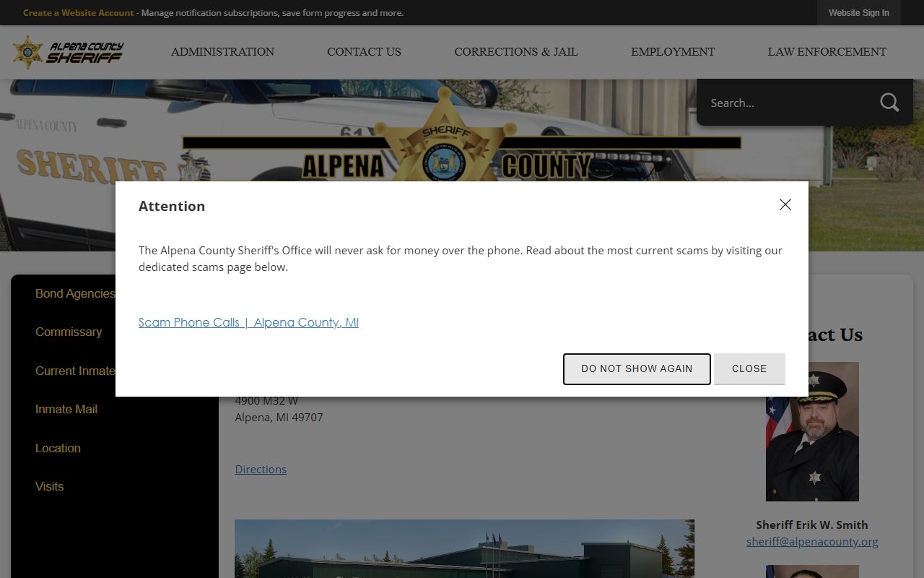Open the Corrections & Jail menu
This screenshot has height=578, width=924.
tap(516, 52)
